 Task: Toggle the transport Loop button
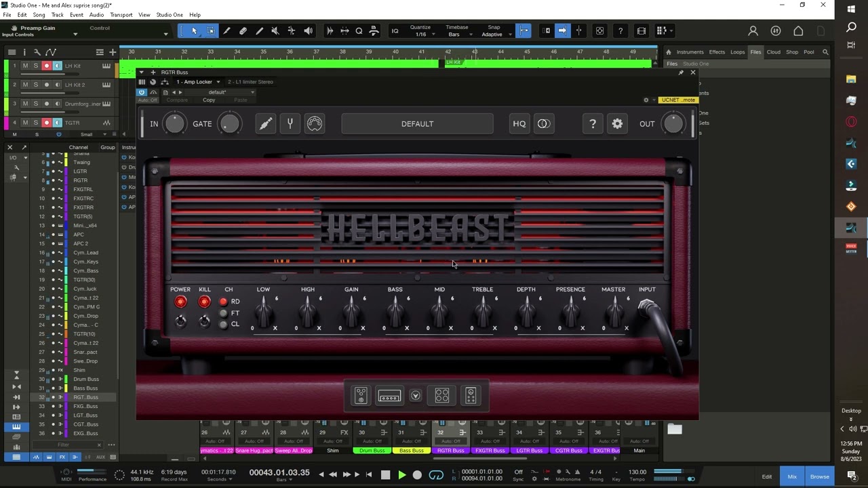[x=436, y=475]
